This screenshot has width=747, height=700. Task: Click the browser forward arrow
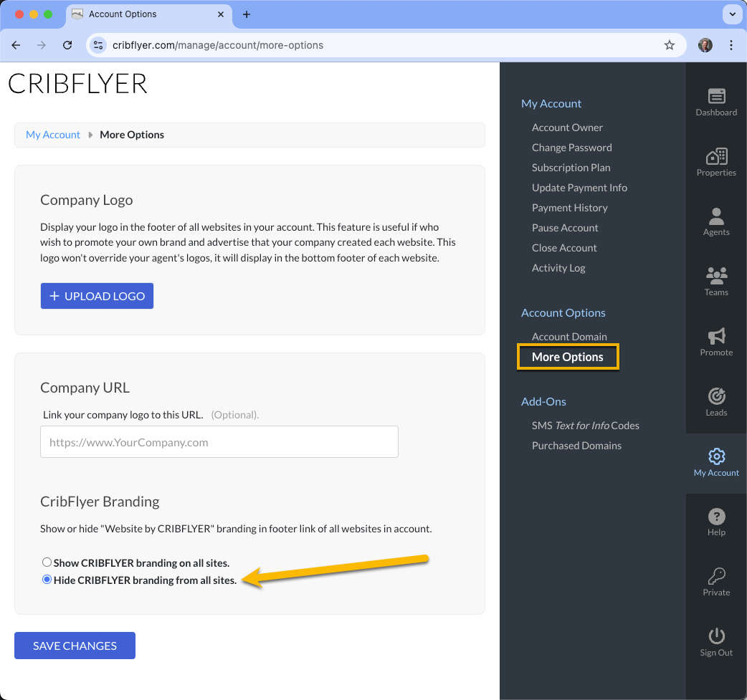point(42,45)
